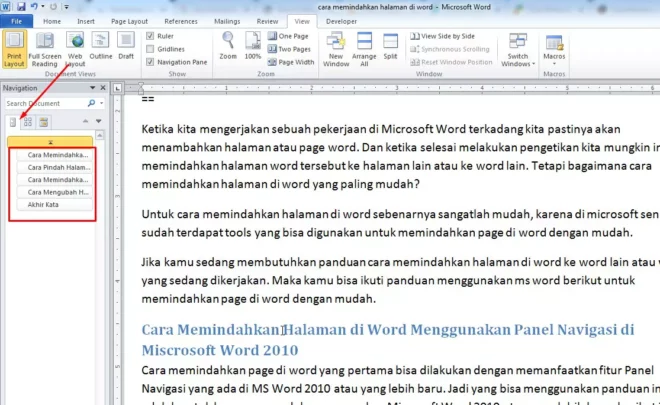This screenshot has width=660, height=405.
Task: Open the Home tab
Action: coord(52,21)
